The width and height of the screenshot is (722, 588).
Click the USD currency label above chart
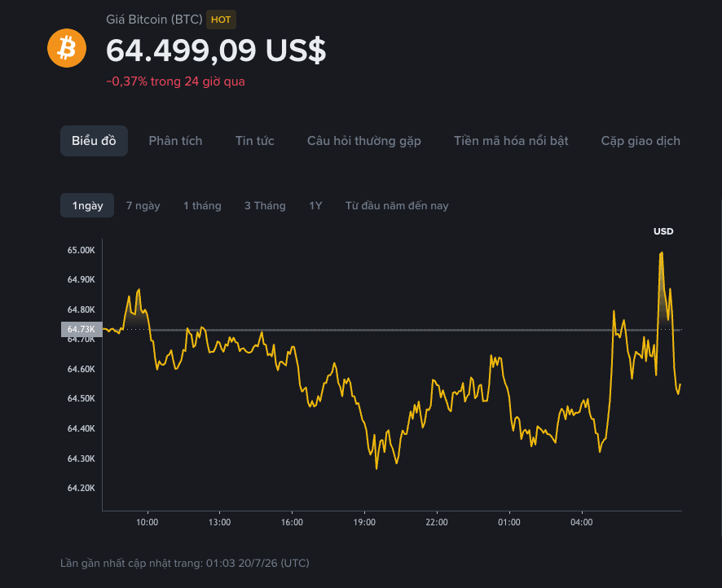click(x=663, y=231)
